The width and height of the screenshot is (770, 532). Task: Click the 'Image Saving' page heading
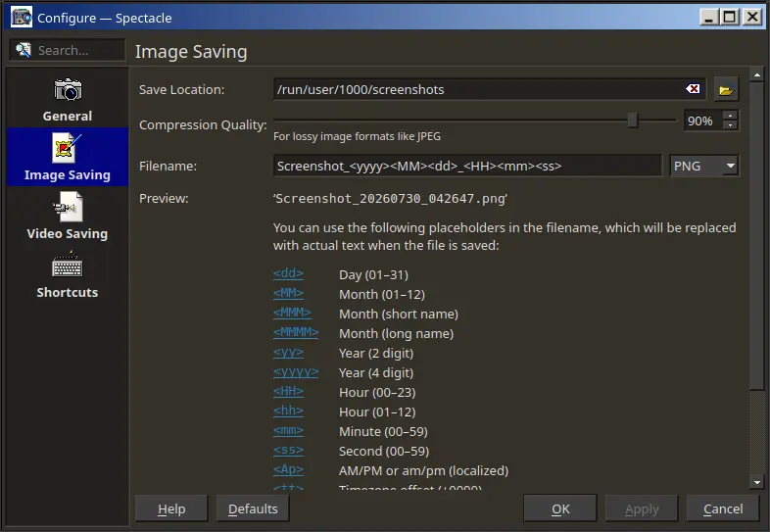tap(191, 52)
